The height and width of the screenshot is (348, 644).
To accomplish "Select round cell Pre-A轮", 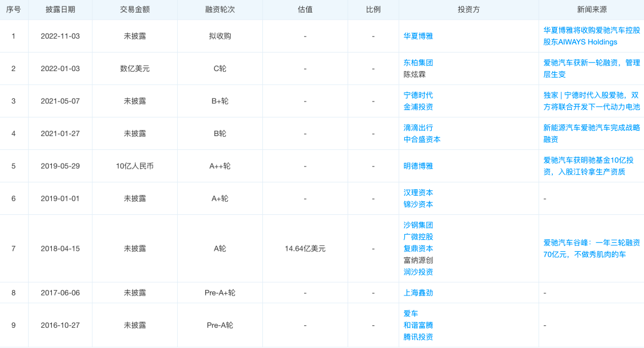I will click(219, 325).
